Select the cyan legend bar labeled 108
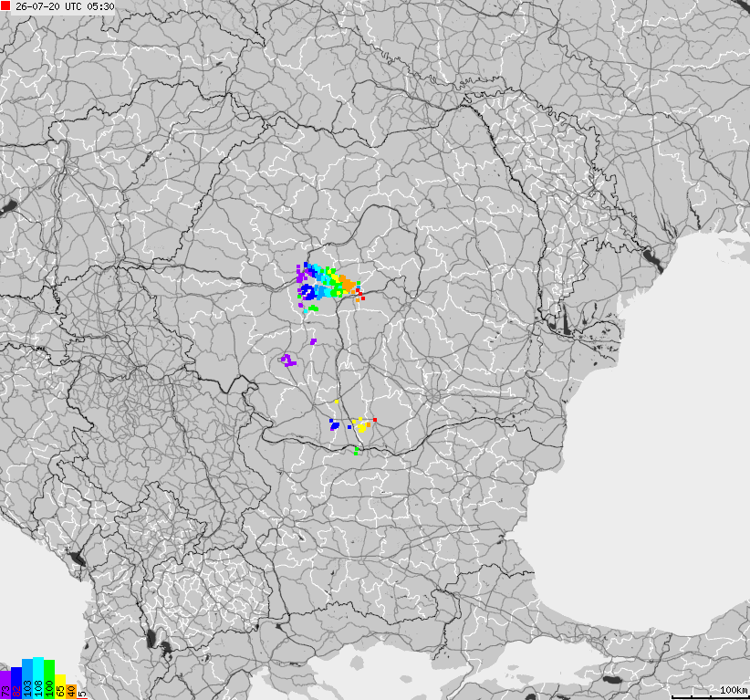 point(38,678)
